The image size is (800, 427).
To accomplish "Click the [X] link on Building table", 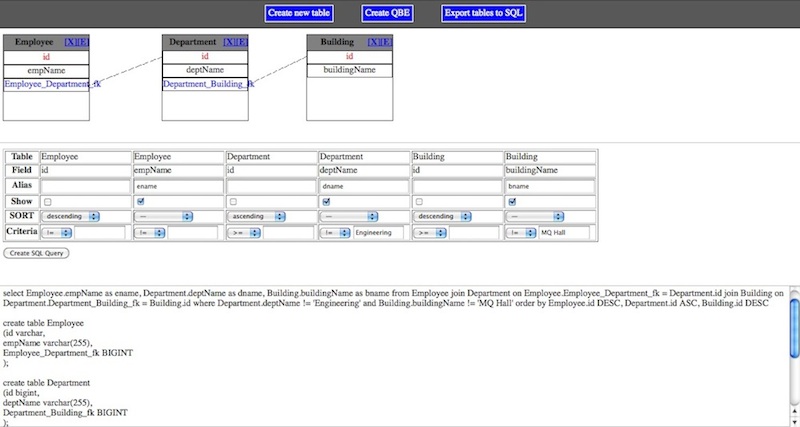I will 373,42.
